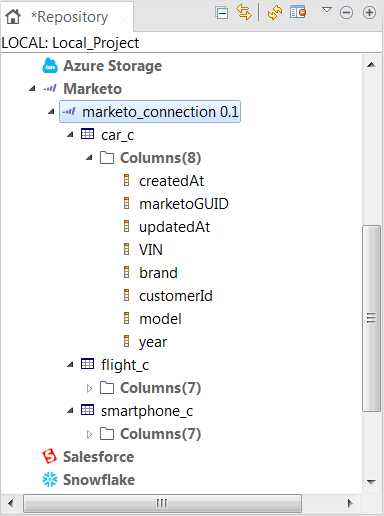
Task: Select the brand column
Action: (x=158, y=273)
